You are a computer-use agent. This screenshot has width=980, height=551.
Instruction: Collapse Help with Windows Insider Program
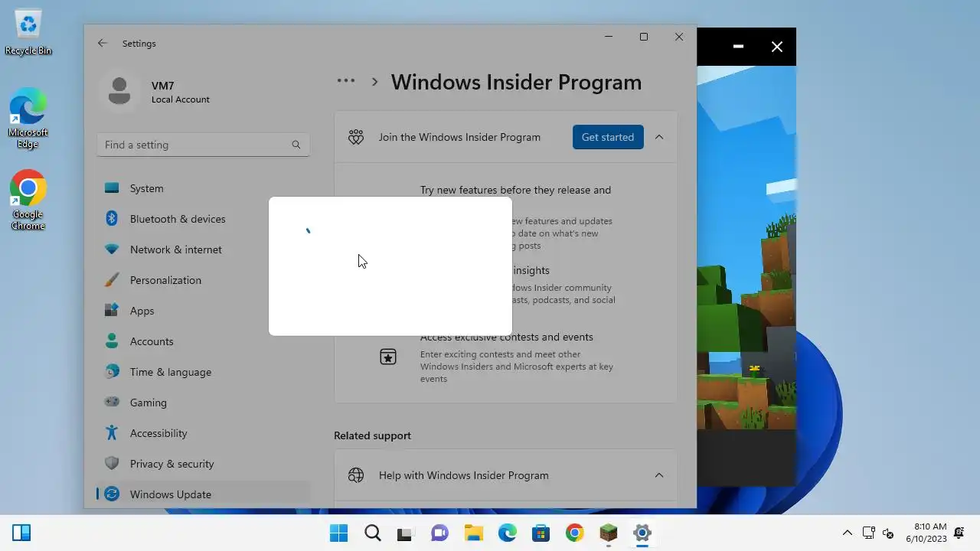coord(659,475)
